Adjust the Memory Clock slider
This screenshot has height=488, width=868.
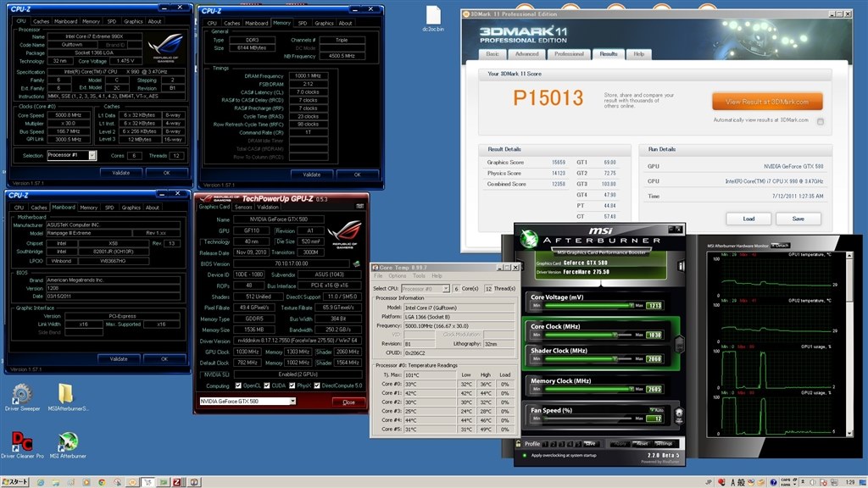tap(588, 389)
